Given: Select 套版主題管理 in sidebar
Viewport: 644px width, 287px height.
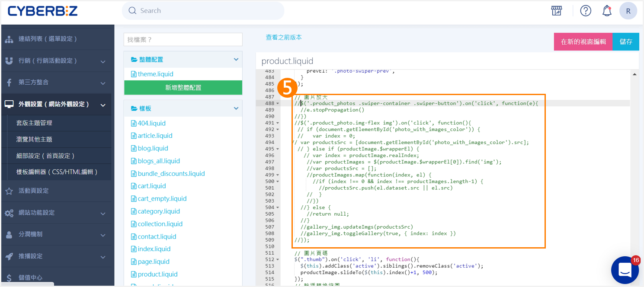Looking at the screenshot, I should tap(34, 123).
